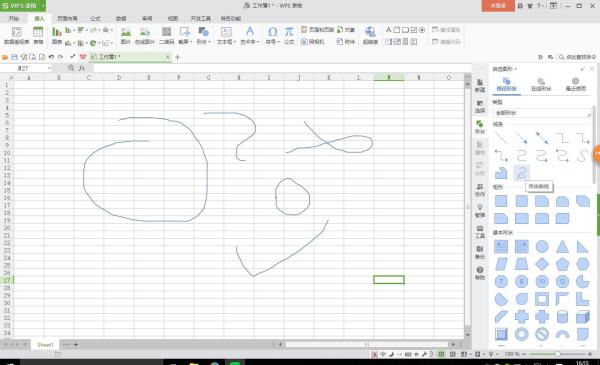Click the Undo arrow icon
This screenshot has height=365, width=600.
click(51, 57)
